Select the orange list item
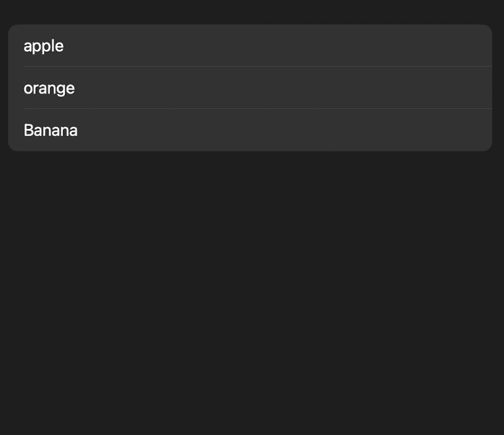 pos(250,88)
